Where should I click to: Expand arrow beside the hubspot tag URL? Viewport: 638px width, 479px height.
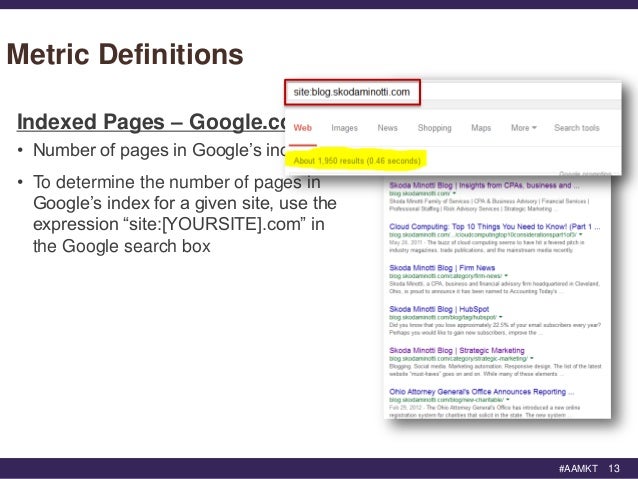point(501,317)
